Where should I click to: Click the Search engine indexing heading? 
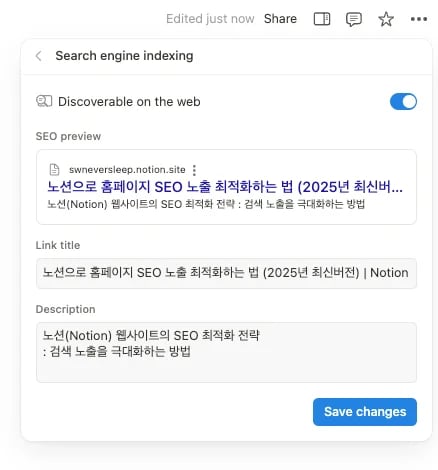tap(124, 56)
